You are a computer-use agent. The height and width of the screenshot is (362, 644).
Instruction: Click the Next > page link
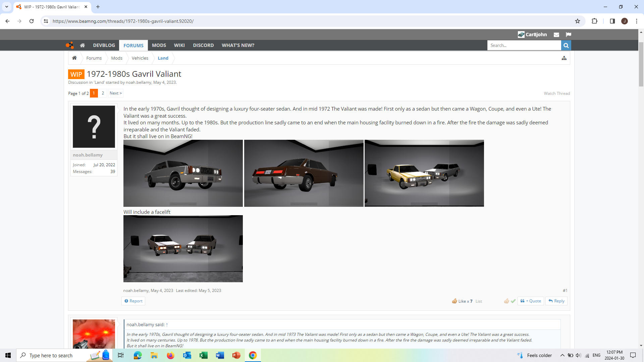coord(116,93)
